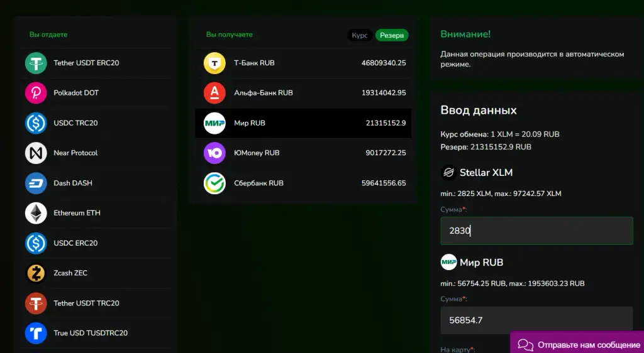Choose the Tether USDT TRC20 label
The image size is (644, 353).
coord(86,303)
